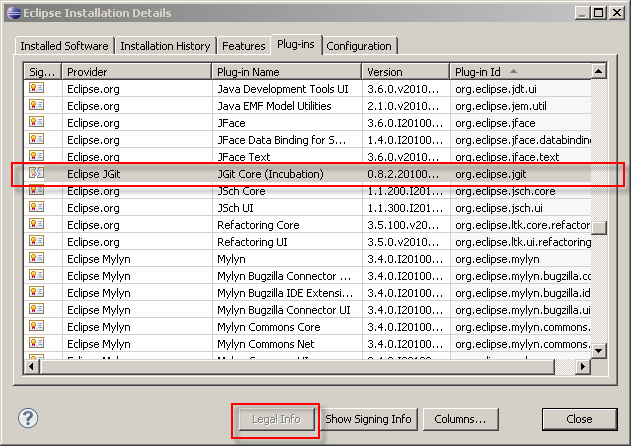This screenshot has height=446, width=631.
Task: Click signed icon for Mylyn Bugzilla Connector UI
Action: coord(36,309)
